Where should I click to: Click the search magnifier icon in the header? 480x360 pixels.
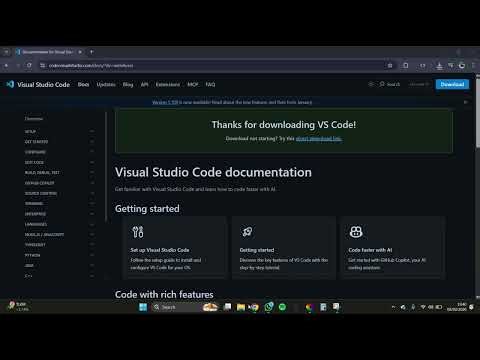pos(382,84)
